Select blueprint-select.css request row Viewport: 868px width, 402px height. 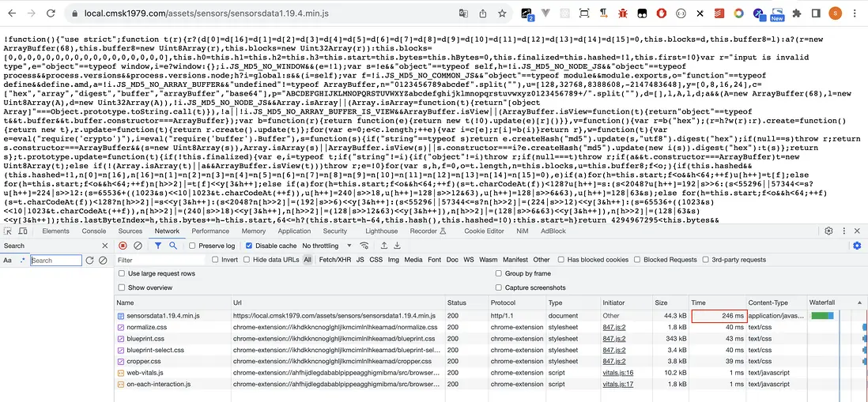(x=491, y=350)
